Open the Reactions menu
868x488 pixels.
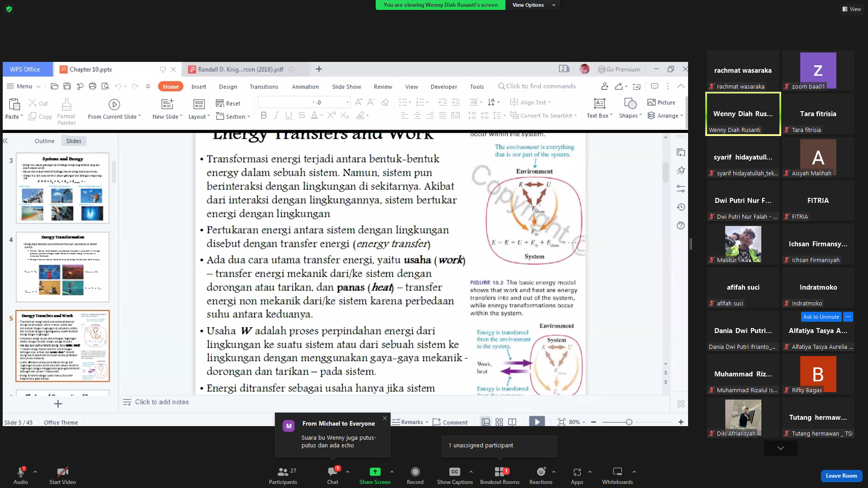pyautogui.click(x=541, y=475)
